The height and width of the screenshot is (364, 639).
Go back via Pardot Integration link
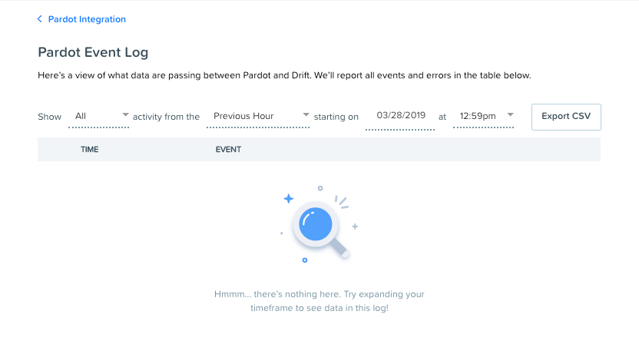(x=87, y=19)
